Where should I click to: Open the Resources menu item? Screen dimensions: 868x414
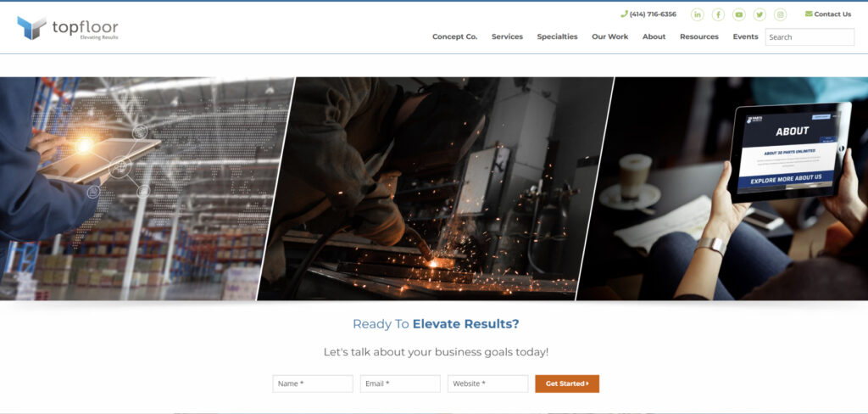point(699,36)
